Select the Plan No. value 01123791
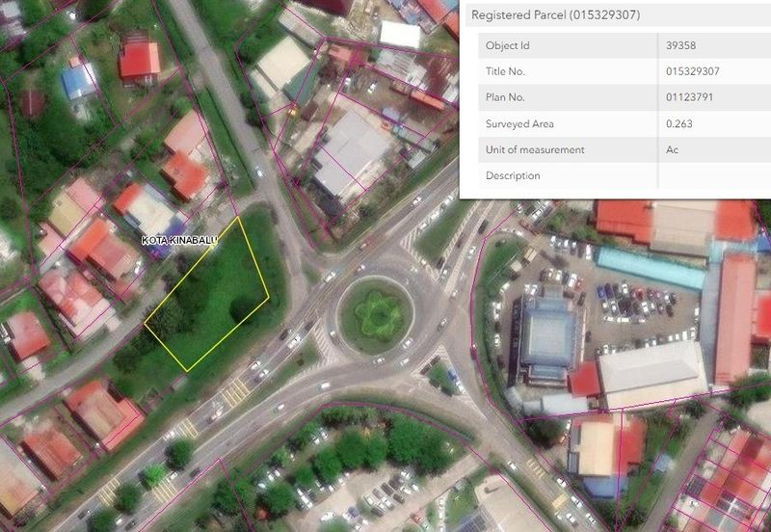This screenshot has width=771, height=532. click(x=692, y=97)
